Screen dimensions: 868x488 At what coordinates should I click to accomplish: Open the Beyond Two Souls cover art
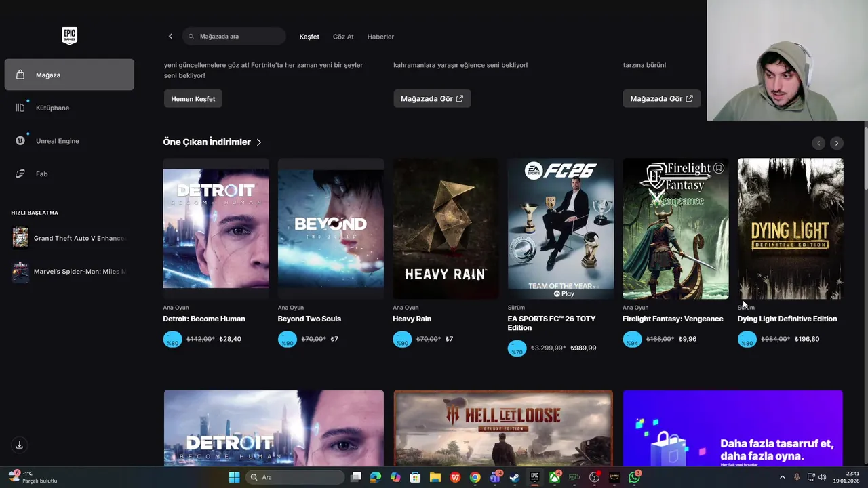(331, 228)
